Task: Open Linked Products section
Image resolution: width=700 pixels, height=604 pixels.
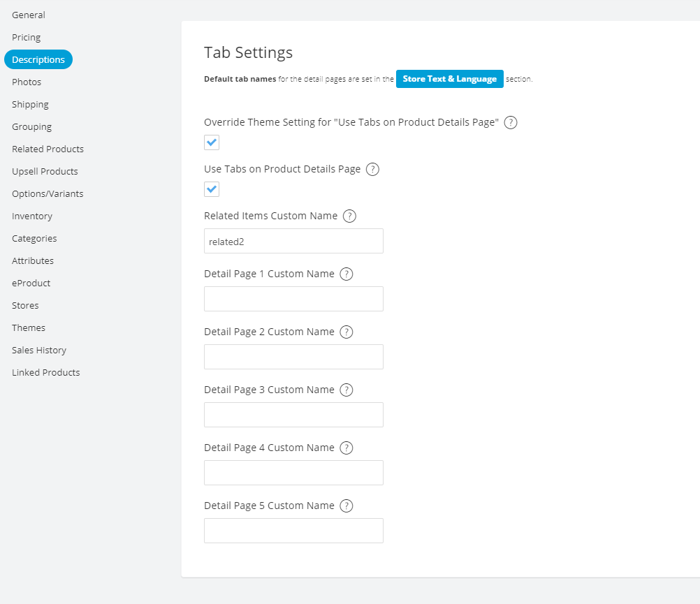Action: 45,372
